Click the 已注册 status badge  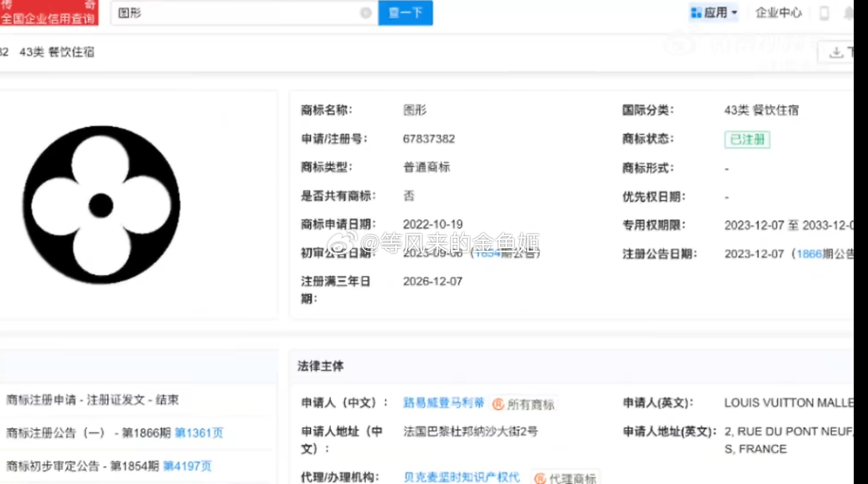click(x=747, y=139)
